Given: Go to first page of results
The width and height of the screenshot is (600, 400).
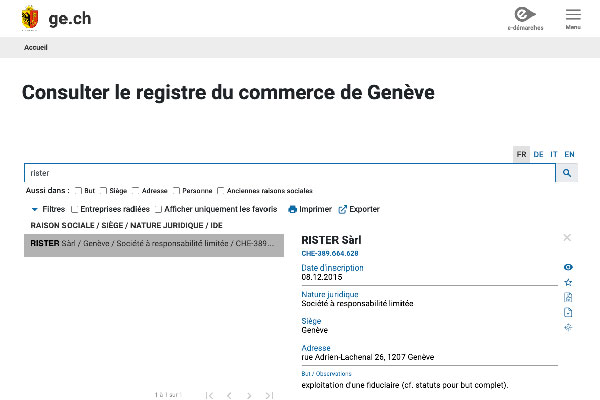Looking at the screenshot, I should 209,395.
